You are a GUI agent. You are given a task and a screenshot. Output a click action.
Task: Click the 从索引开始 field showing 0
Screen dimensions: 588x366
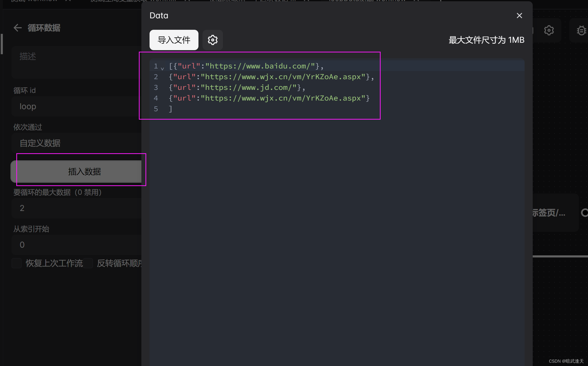tap(76, 245)
